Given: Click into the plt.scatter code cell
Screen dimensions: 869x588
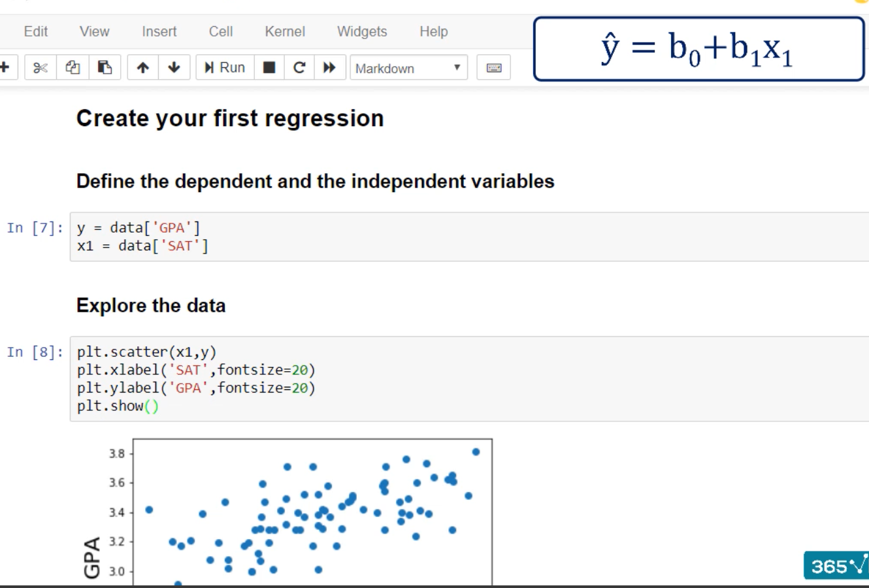Looking at the screenshot, I should tap(457, 379).
